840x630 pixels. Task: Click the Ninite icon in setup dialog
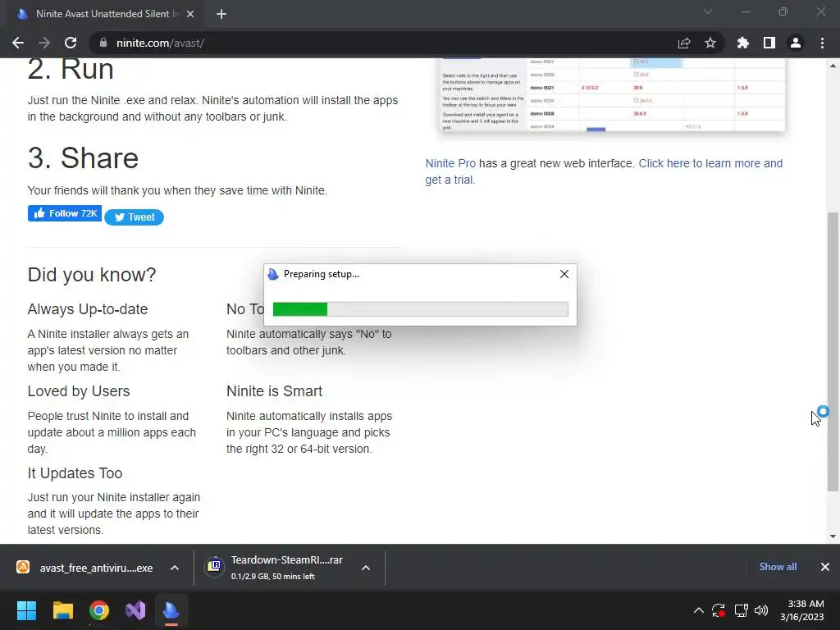(273, 274)
